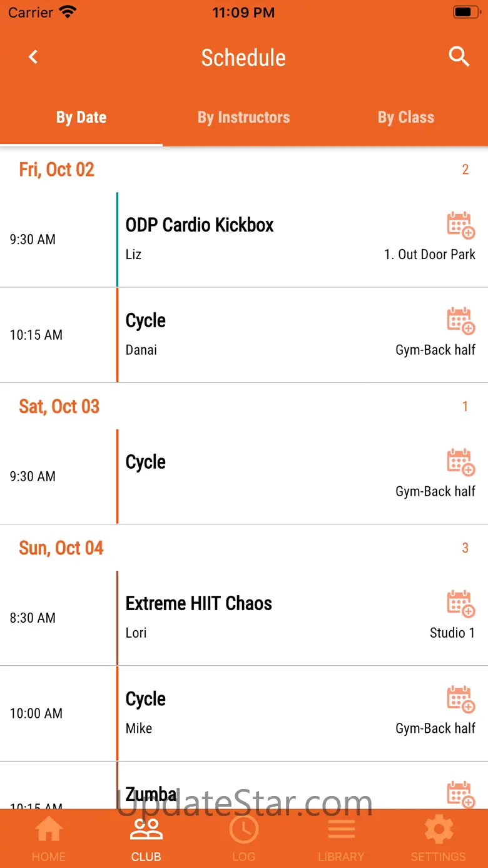
Task: Go to Home in bottom bar
Action: click(49, 839)
